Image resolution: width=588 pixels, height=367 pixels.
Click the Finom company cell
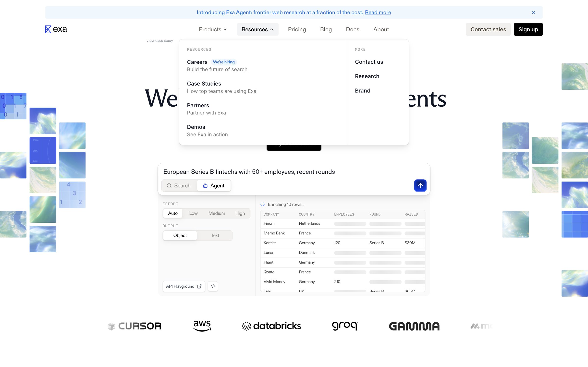(x=269, y=223)
